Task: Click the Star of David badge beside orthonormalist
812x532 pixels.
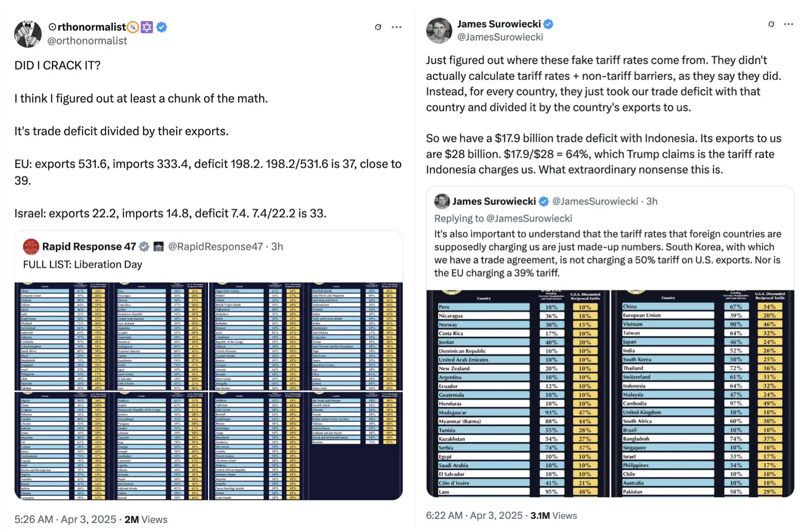Action: (x=147, y=27)
